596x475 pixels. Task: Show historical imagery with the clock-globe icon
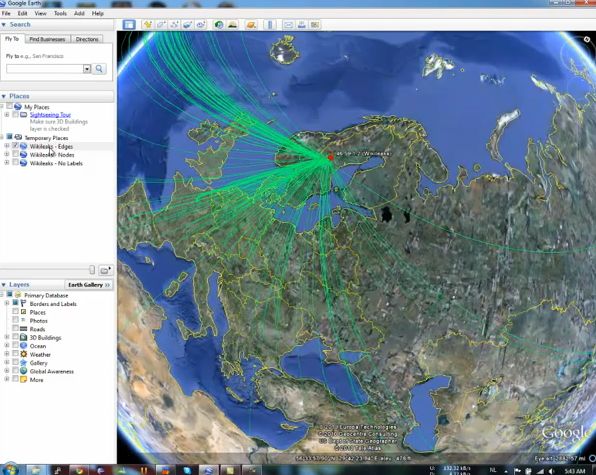click(x=219, y=25)
